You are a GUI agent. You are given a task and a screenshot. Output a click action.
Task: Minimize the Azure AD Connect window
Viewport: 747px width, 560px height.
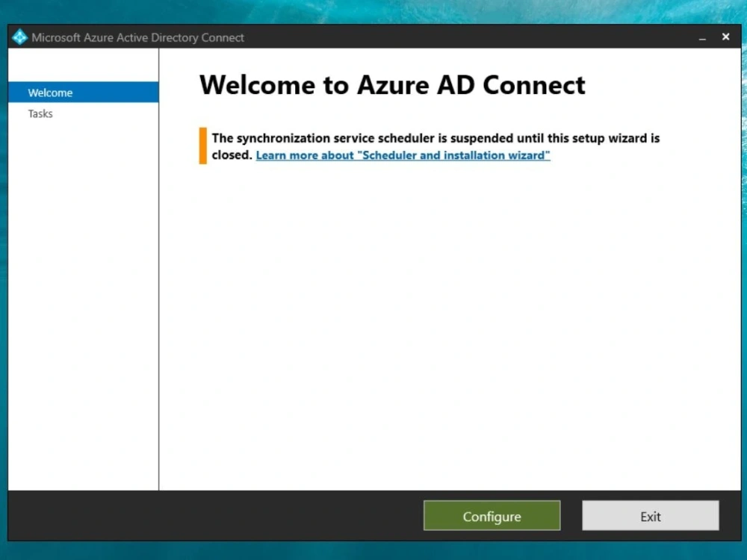(x=702, y=37)
